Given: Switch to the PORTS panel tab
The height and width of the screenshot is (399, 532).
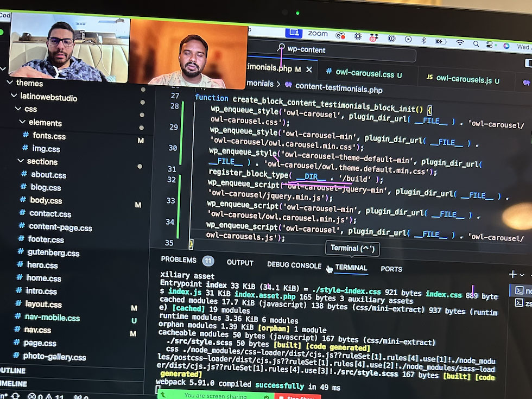Looking at the screenshot, I should click(391, 269).
